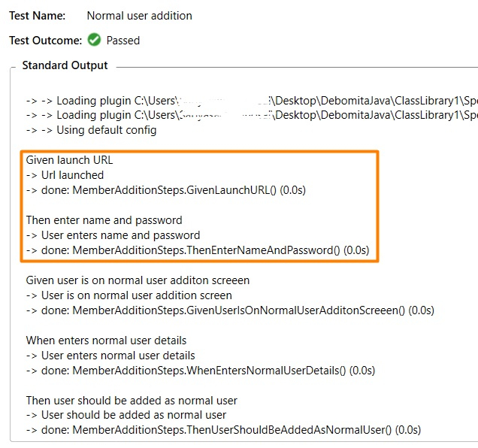
Task: Click "Given user is on normal user additon screeen"
Action: click(x=138, y=280)
